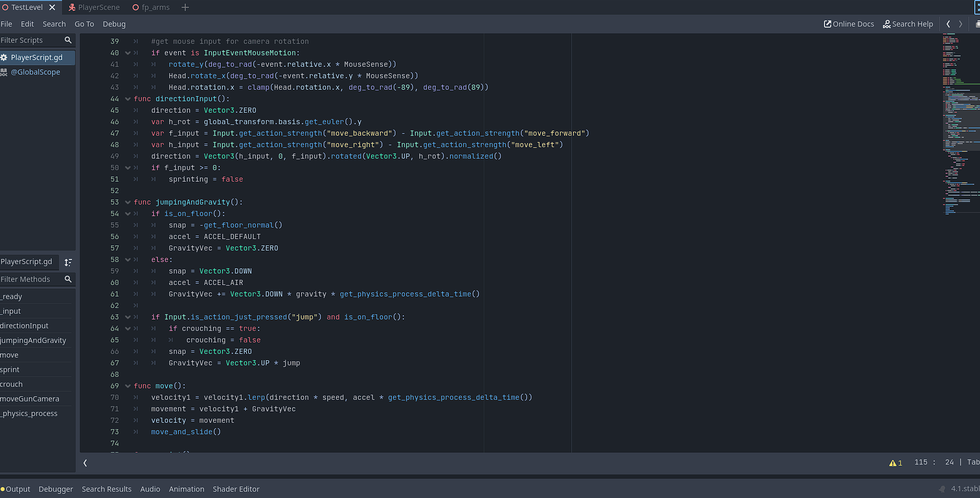
Task: Toggle the scripts panel collapse arrow
Action: (85, 463)
